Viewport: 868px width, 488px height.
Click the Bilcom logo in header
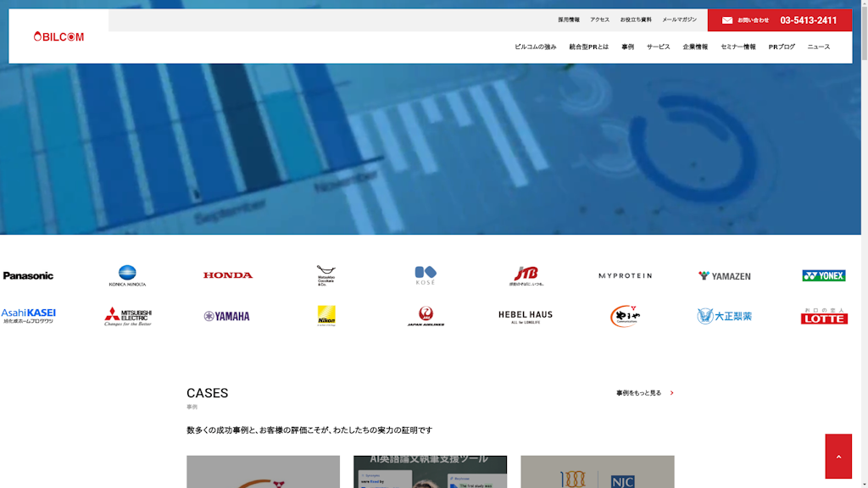(58, 36)
